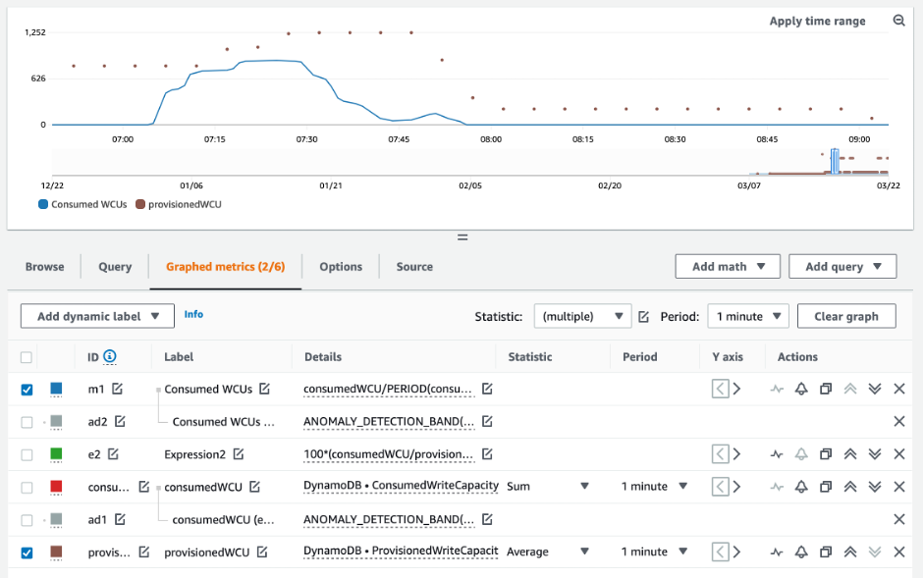Image resolution: width=924 pixels, height=578 pixels.
Task: Click the zoom magnifier icon above graph
Action: (x=898, y=21)
